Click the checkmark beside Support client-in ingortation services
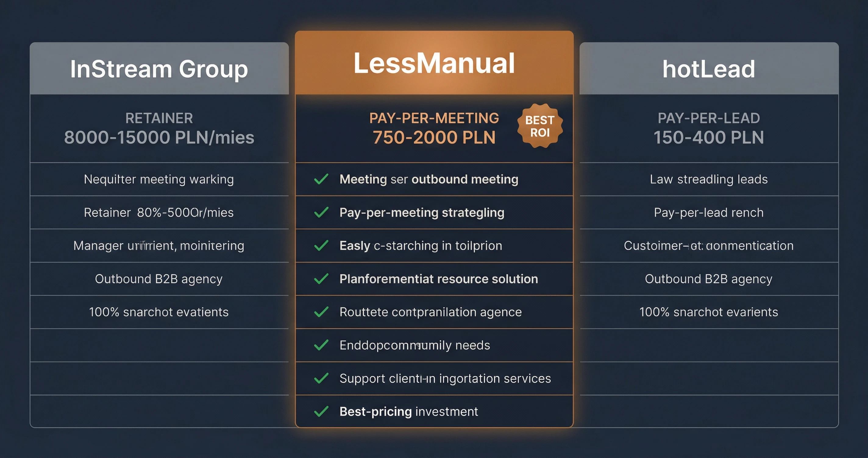This screenshot has height=458, width=868. pyautogui.click(x=321, y=378)
